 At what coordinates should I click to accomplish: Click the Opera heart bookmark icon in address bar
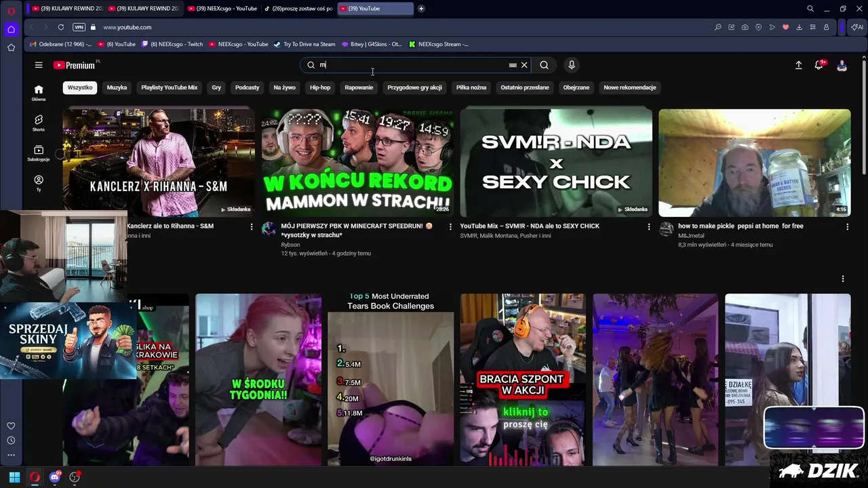pos(785,27)
